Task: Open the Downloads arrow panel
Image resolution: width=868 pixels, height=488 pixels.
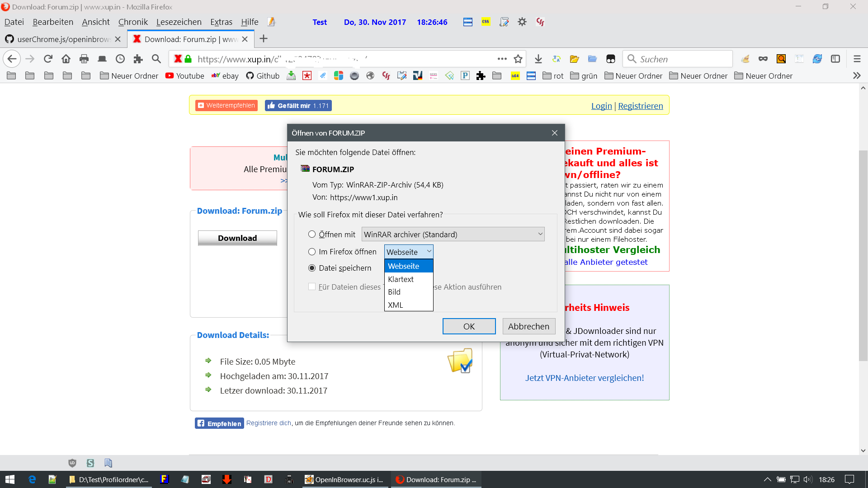Action: click(x=538, y=59)
